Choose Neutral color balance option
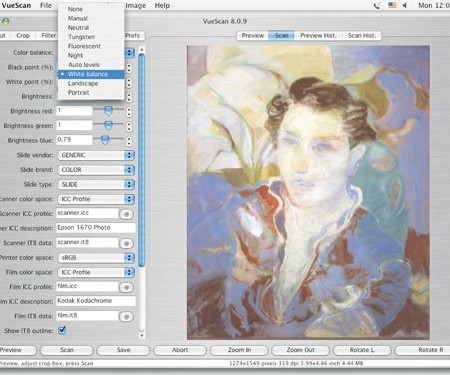The height and width of the screenshot is (375, 450). click(91, 28)
